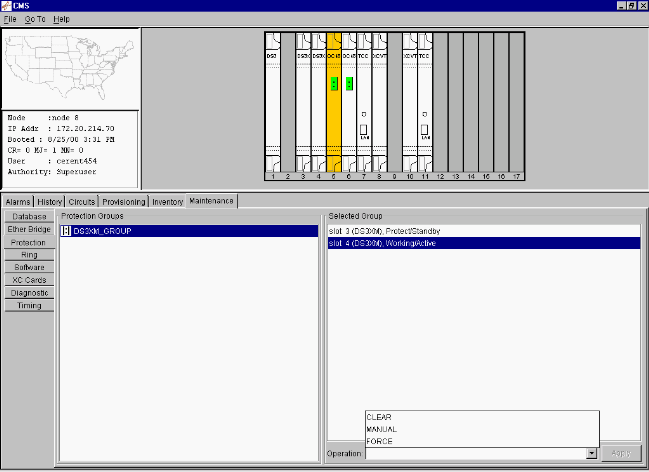Screen dimensions: 649x472
Task: Click the User cerent454 line
Action: [52, 161]
